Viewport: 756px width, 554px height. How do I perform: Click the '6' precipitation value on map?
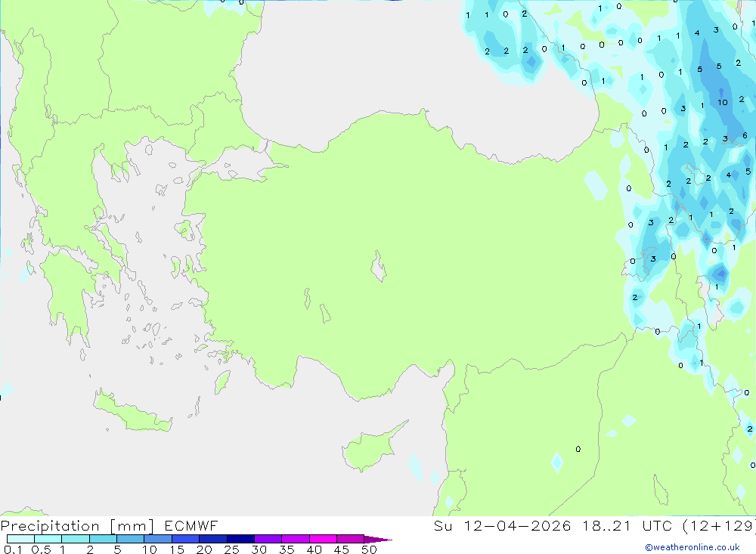tap(745, 135)
